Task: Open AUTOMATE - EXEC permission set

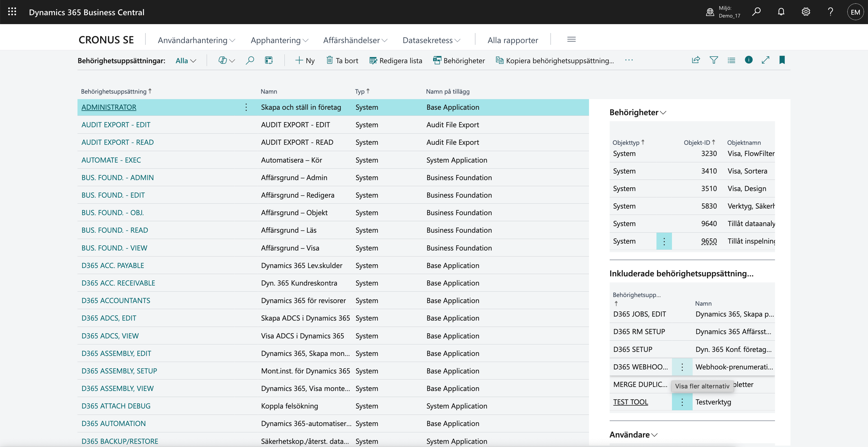Action: click(x=111, y=160)
